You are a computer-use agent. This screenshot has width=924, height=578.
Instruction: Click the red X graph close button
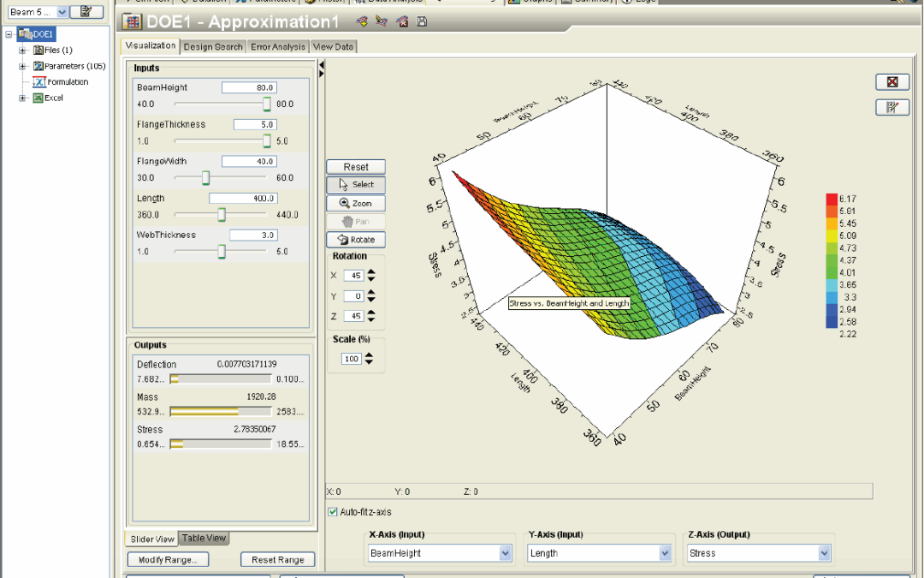pos(892,82)
